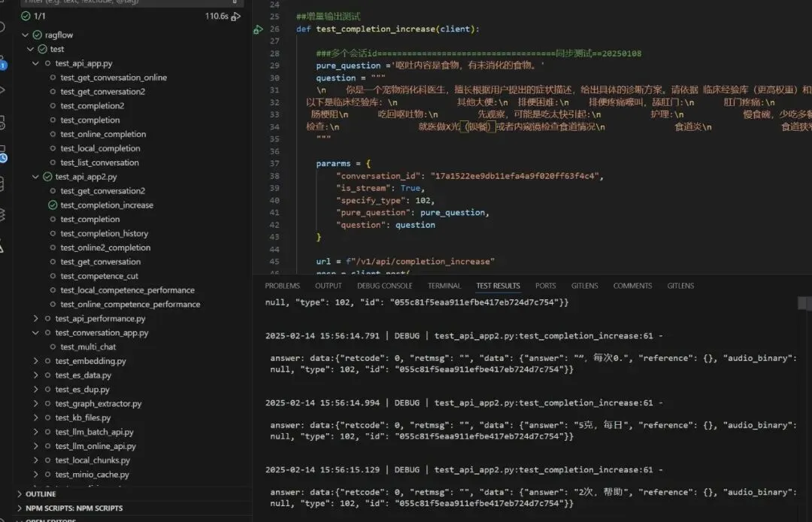Image resolution: width=812 pixels, height=522 pixels.
Task: Collapse the test_conversation_app.py node
Action: [35, 332]
